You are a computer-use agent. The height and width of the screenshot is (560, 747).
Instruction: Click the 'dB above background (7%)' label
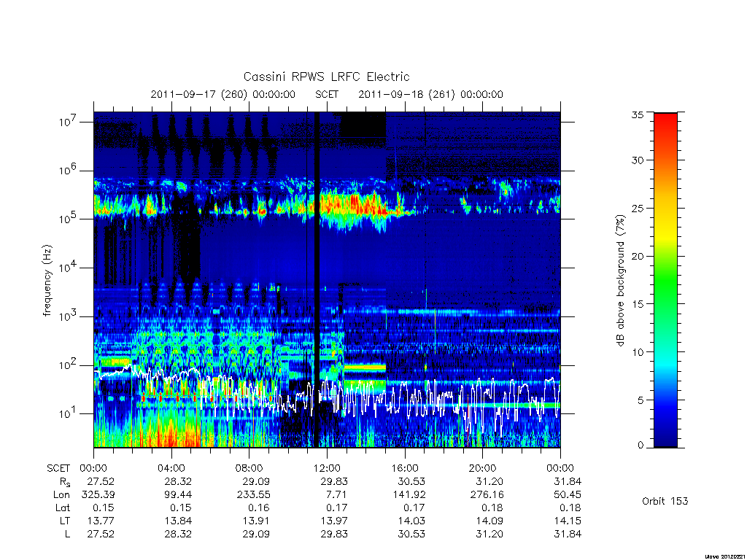[620, 281]
